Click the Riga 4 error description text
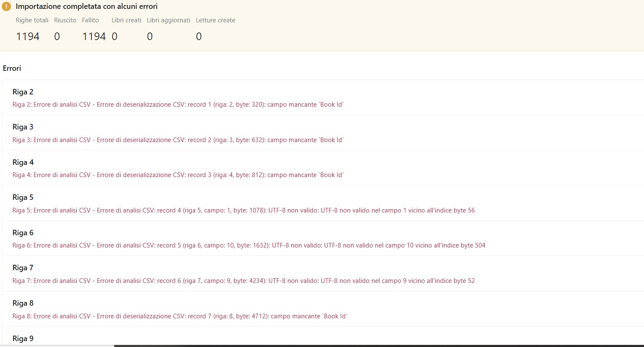 (178, 175)
